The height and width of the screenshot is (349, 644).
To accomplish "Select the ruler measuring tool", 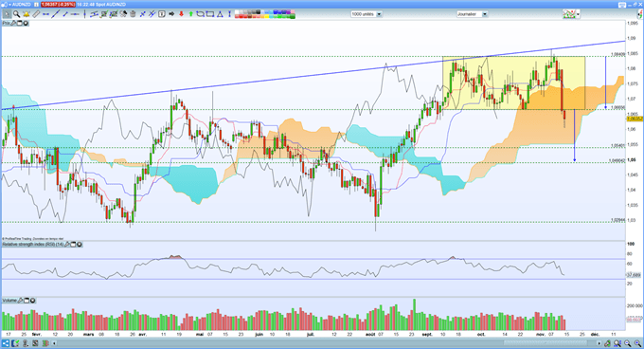I will (36, 14).
